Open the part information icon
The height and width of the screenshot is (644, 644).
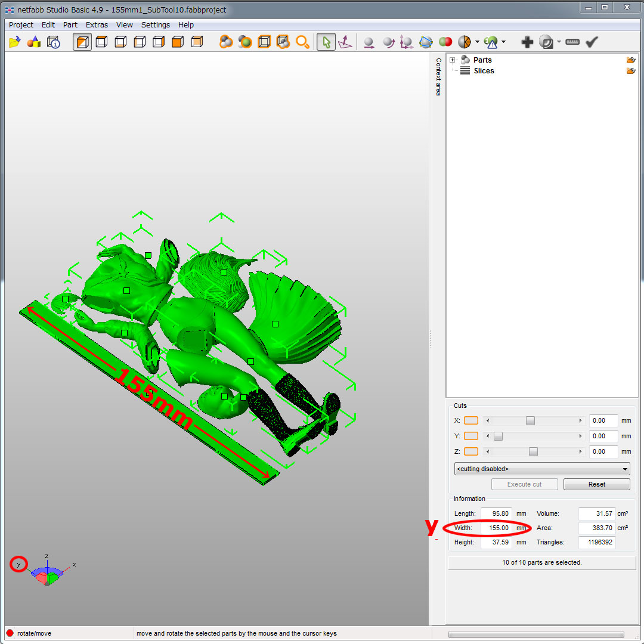[x=54, y=42]
